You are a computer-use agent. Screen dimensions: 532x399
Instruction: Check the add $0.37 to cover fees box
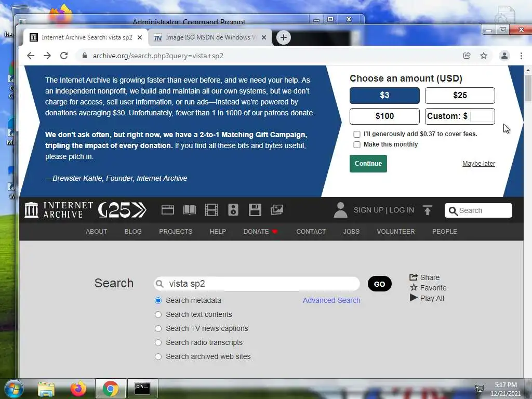(x=356, y=134)
